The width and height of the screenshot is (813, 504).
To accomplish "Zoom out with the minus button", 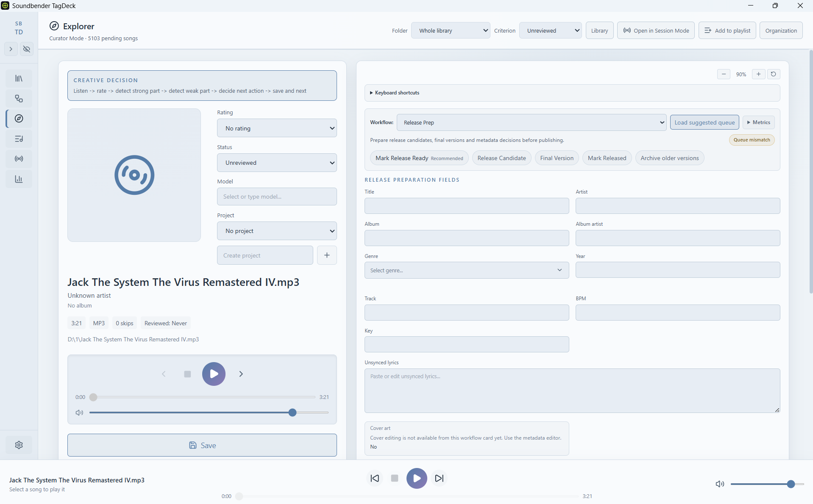I will tap(724, 74).
